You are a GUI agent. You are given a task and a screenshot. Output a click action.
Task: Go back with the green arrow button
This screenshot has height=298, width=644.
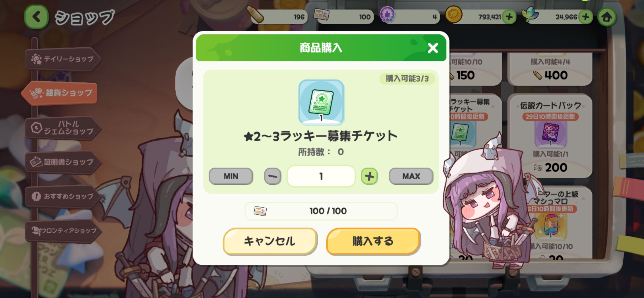click(36, 17)
